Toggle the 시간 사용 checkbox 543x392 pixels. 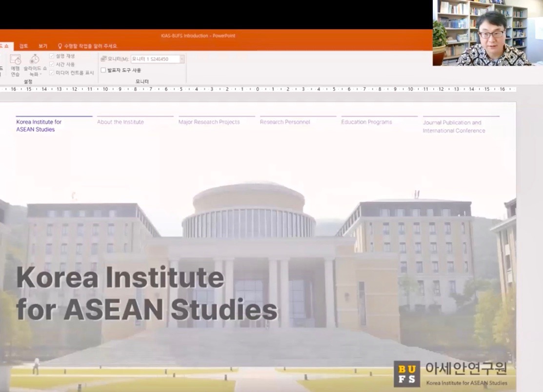coord(52,64)
